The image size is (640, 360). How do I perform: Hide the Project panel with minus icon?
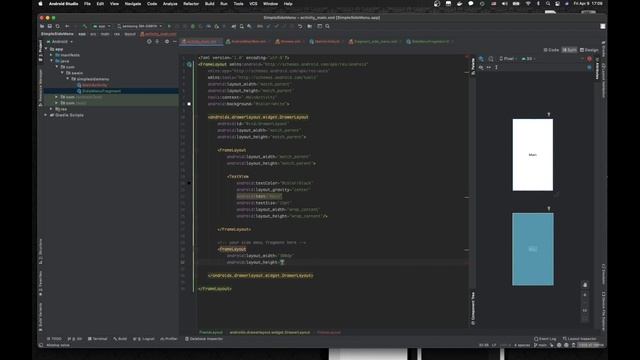pos(174,42)
